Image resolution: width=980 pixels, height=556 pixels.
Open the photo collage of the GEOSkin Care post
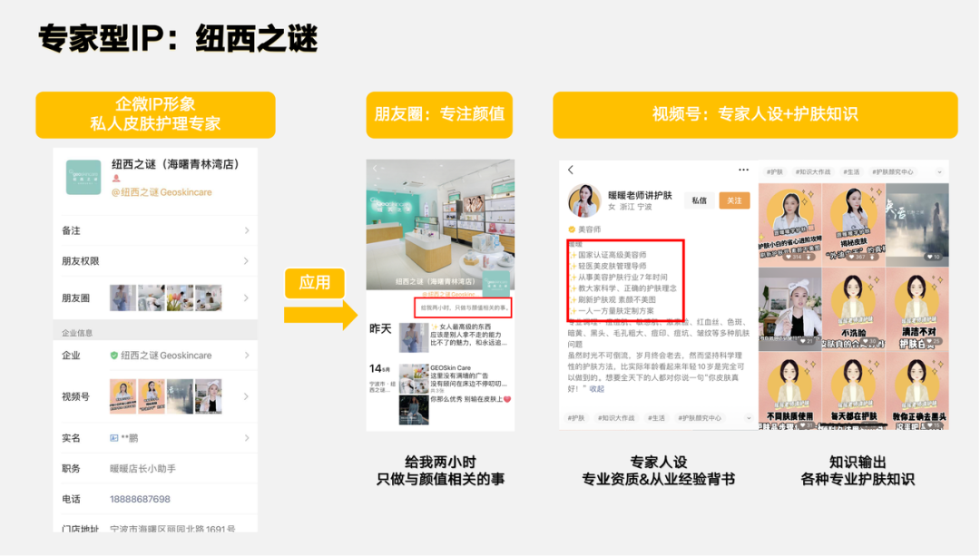tap(414, 378)
